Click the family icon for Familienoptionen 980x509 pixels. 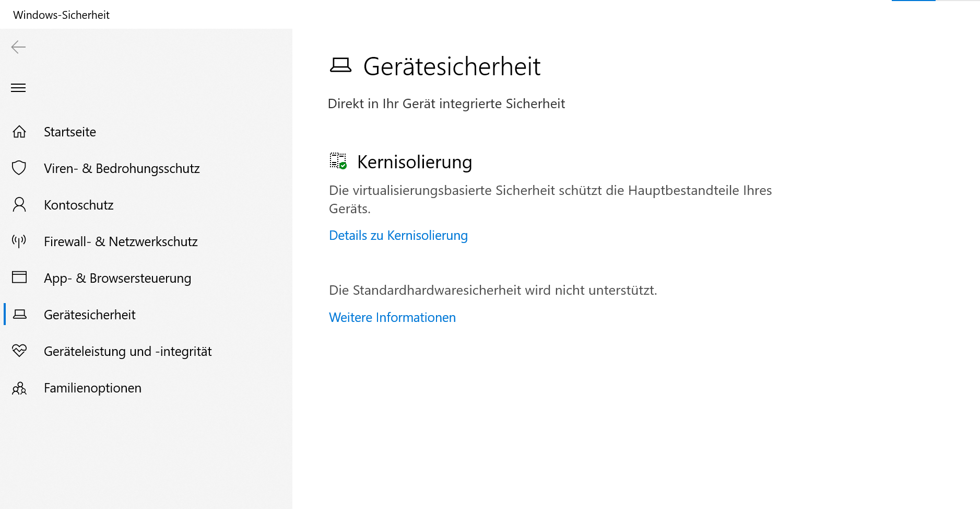(19, 388)
